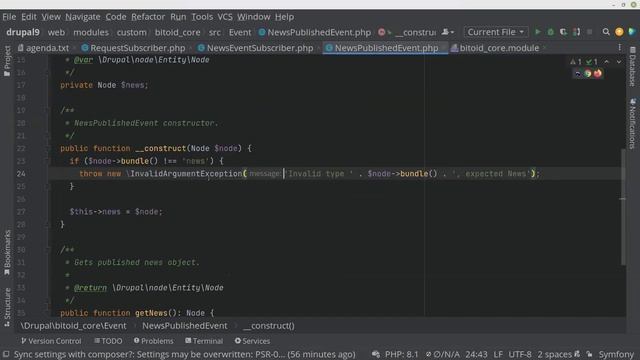Click the Sync settings with composer status message
The image size is (640, 360).
coord(184,354)
